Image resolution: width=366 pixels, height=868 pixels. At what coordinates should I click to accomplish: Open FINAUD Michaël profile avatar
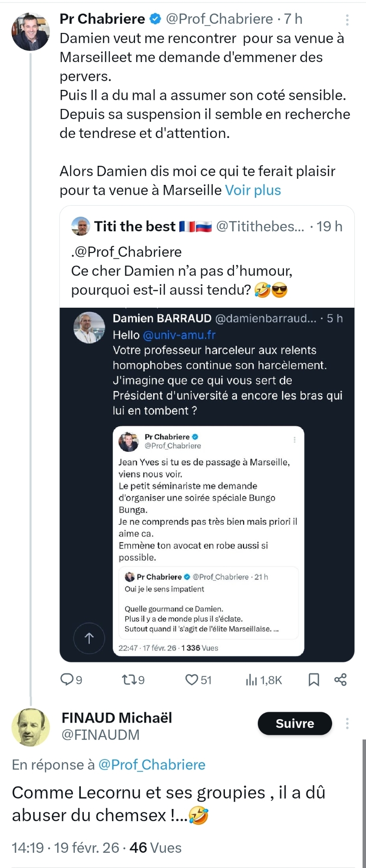pos(30,727)
